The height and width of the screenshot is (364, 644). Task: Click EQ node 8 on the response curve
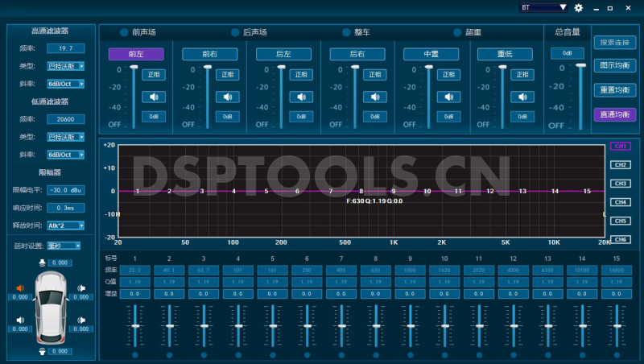[361, 191]
